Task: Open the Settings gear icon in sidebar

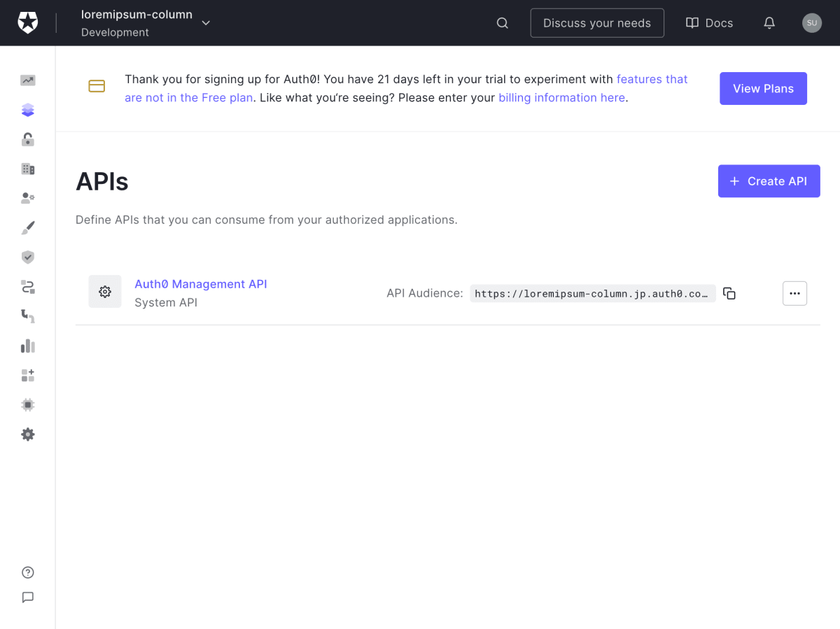Action: coord(28,434)
